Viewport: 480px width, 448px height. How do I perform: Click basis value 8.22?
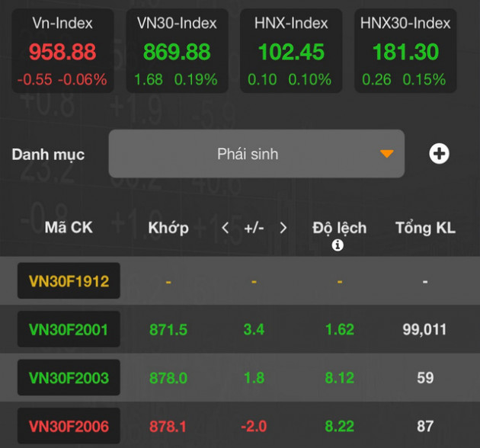tap(340, 427)
